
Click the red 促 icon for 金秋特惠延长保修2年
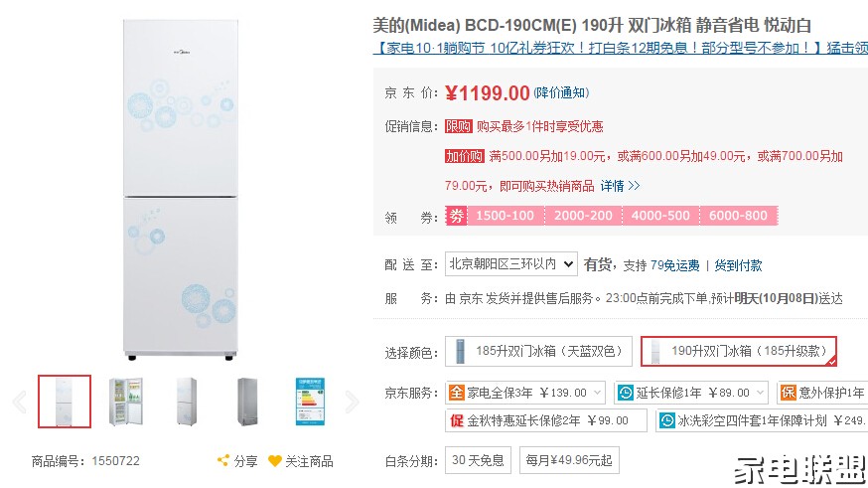[456, 420]
